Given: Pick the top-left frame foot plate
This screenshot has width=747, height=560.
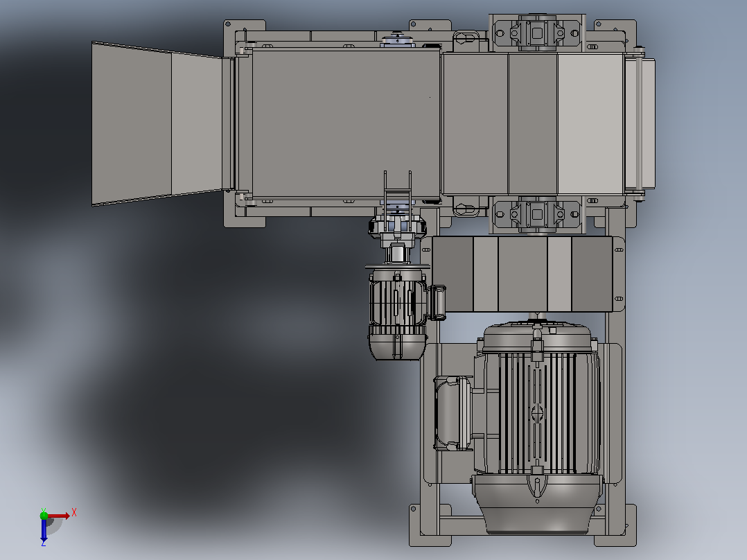Looking at the screenshot, I should pos(245,32).
